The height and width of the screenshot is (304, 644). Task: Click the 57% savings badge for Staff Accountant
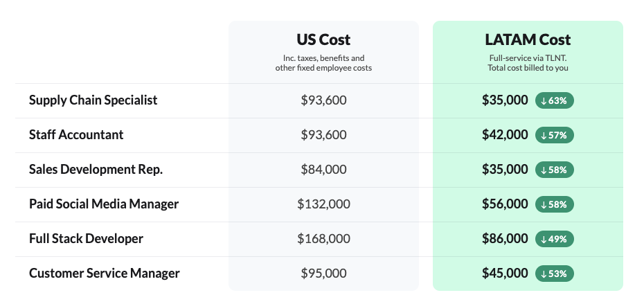[x=555, y=135]
